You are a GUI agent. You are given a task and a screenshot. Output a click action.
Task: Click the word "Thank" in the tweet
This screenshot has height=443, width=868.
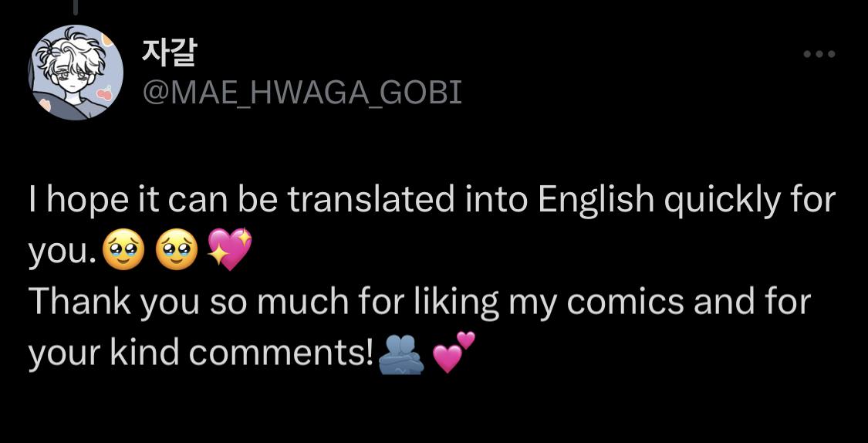point(79,302)
